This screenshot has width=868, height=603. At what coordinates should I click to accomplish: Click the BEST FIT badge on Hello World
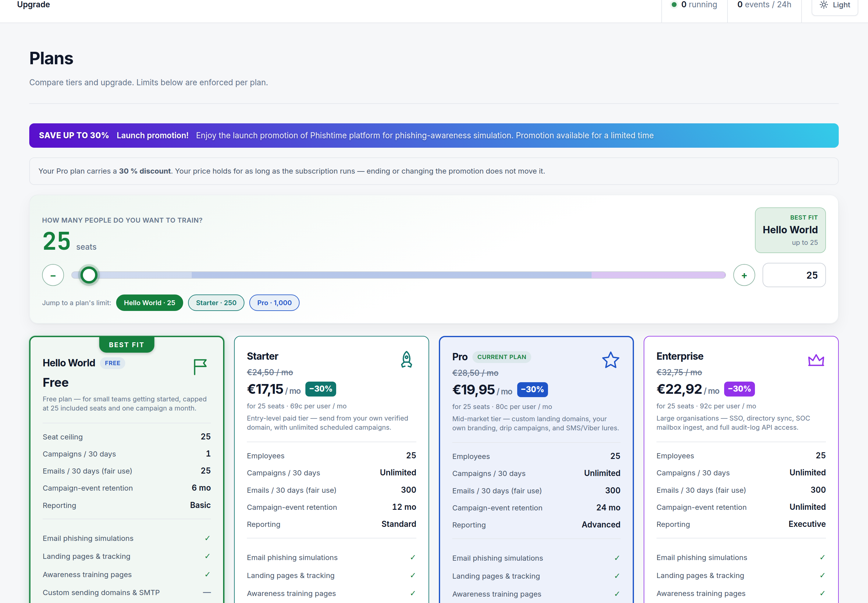[126, 344]
